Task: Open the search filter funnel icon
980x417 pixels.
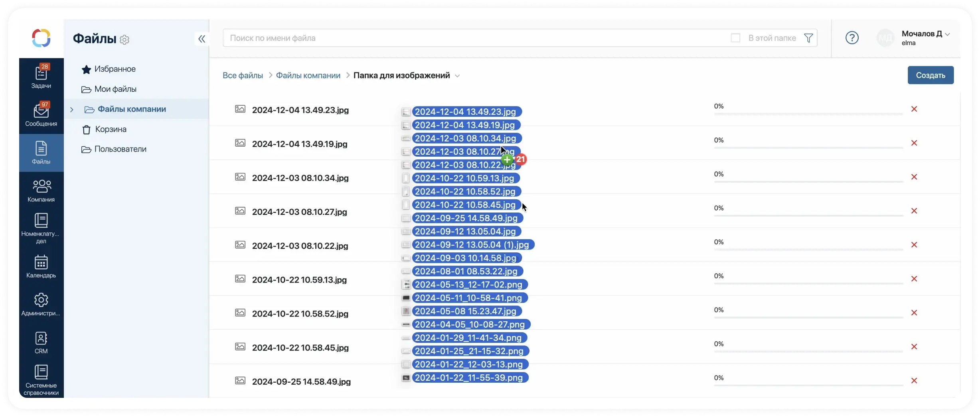Action: (808, 38)
